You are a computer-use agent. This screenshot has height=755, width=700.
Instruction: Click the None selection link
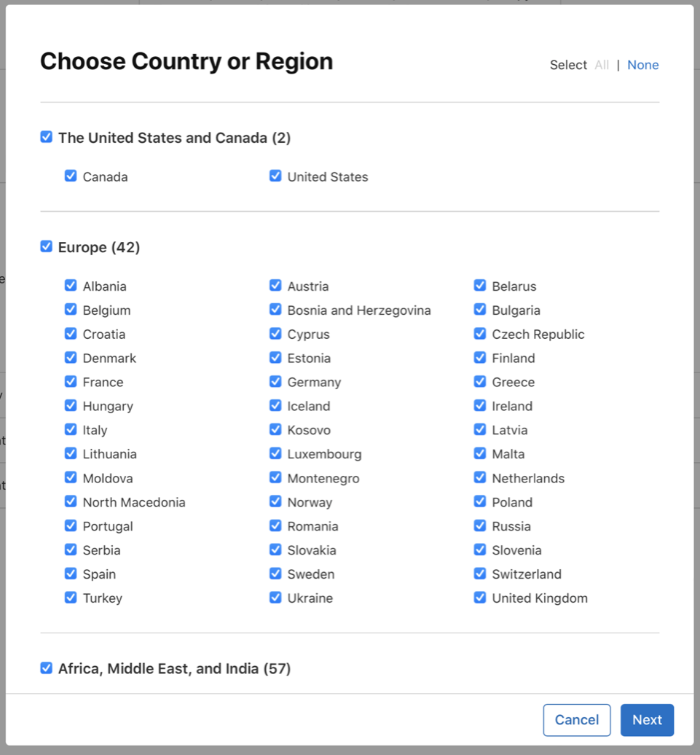643,65
